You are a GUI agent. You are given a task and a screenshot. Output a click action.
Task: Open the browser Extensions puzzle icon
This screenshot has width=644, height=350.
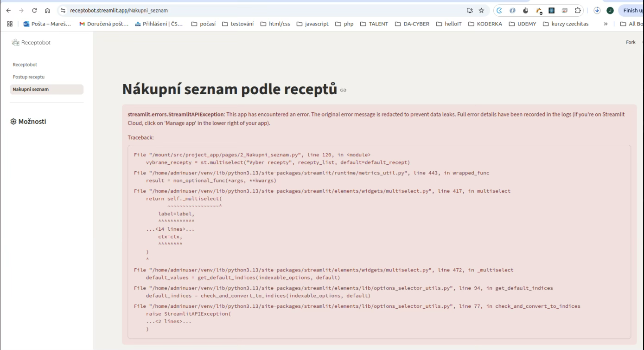pyautogui.click(x=578, y=10)
